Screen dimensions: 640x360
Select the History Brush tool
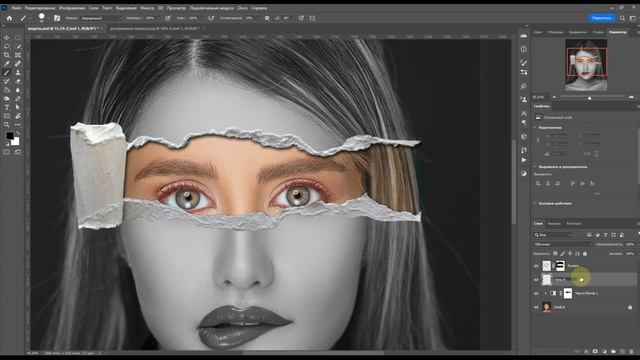tap(7, 81)
